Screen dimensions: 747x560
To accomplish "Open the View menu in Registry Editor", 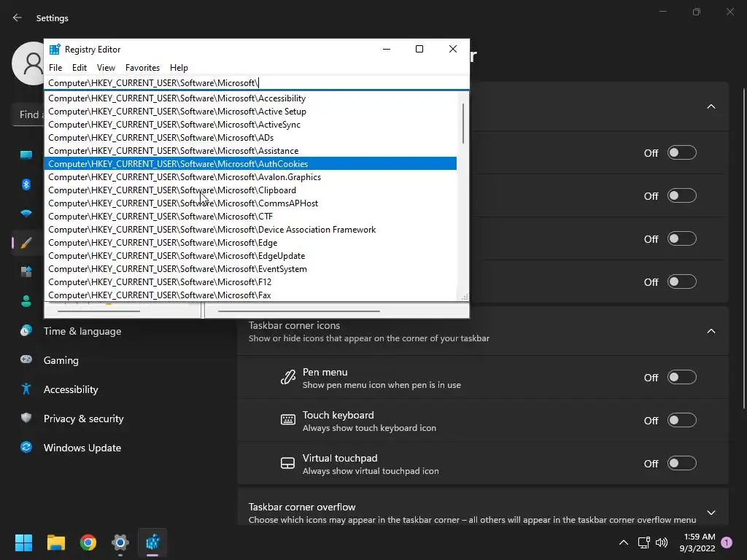I will 106,68.
